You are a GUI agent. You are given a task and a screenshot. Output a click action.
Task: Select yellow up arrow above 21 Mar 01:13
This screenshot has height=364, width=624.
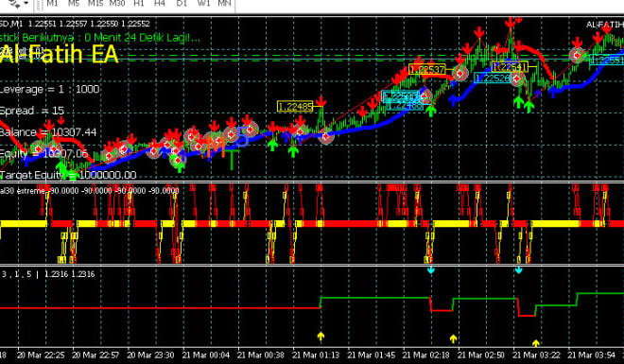321,337
